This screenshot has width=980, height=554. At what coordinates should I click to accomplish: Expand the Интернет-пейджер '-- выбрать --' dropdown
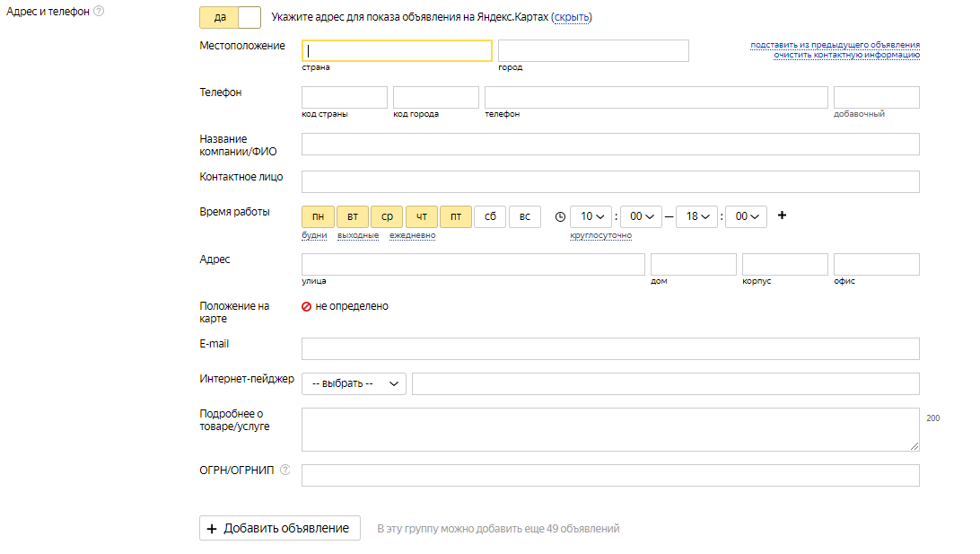click(354, 383)
